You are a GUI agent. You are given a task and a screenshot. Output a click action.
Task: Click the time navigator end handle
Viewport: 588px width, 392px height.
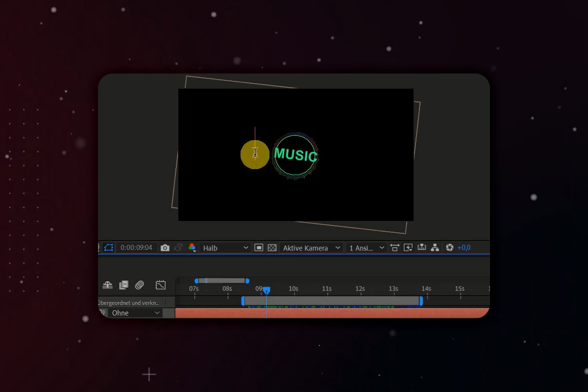pos(247,281)
